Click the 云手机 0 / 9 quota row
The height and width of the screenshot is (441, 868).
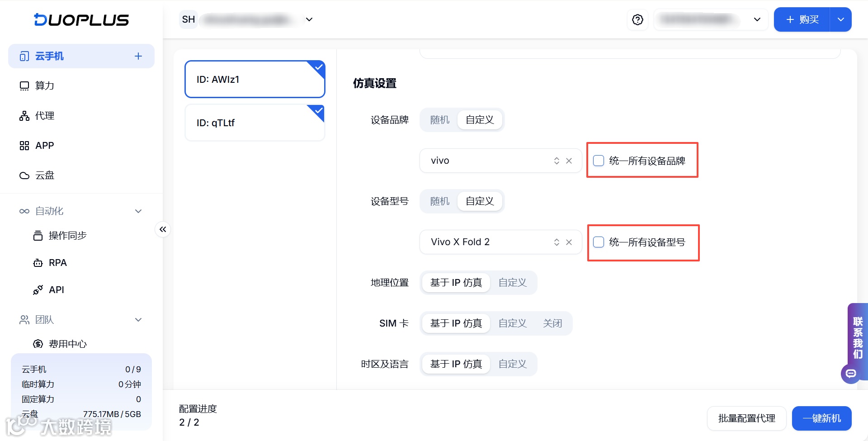[x=81, y=370]
